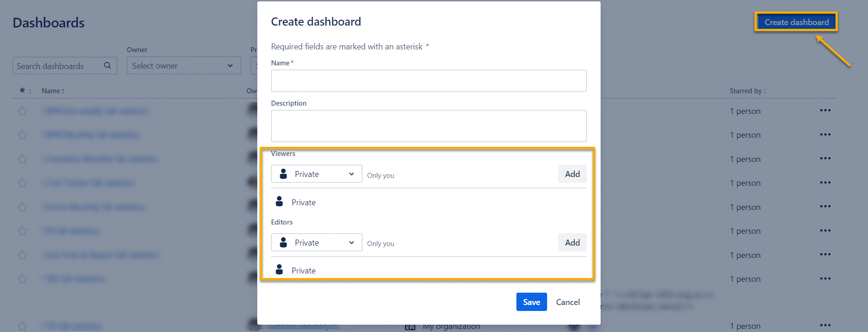Viewport: 868px width, 332px height.
Task: Click the person icon in Editors dropdown
Action: (x=283, y=242)
